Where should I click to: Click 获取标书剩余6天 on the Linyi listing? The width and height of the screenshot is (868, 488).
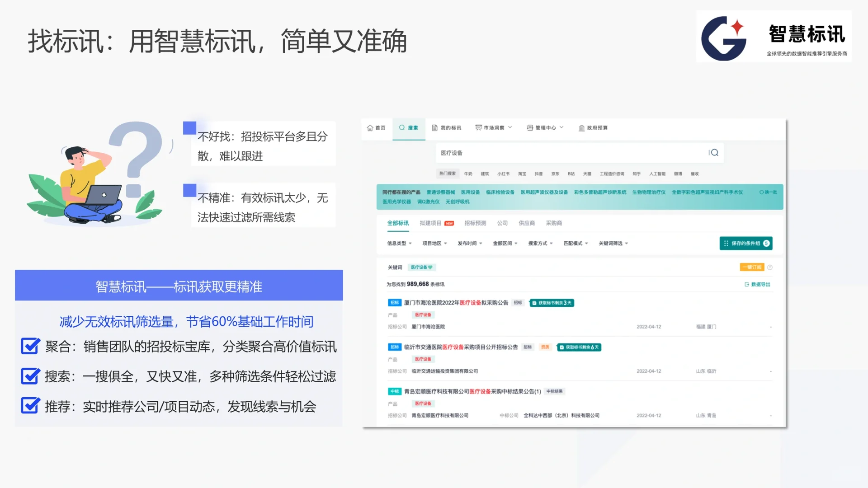click(x=579, y=347)
